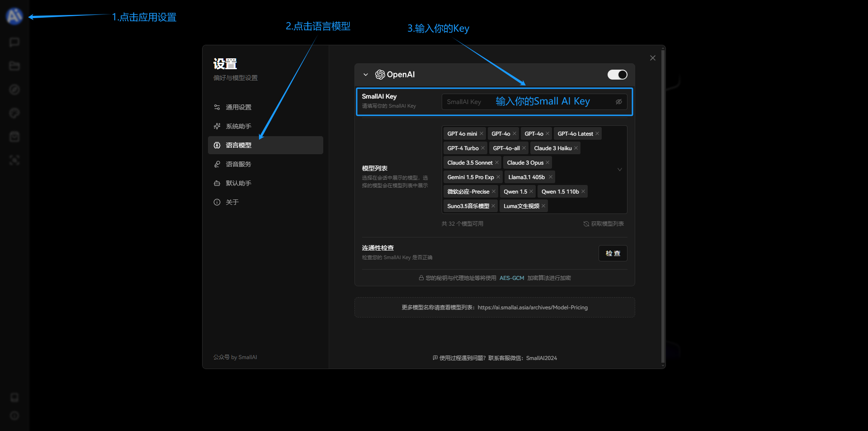This screenshot has width=868, height=431.
Task: Remove GPT 4o mini model tag
Action: 481,134
